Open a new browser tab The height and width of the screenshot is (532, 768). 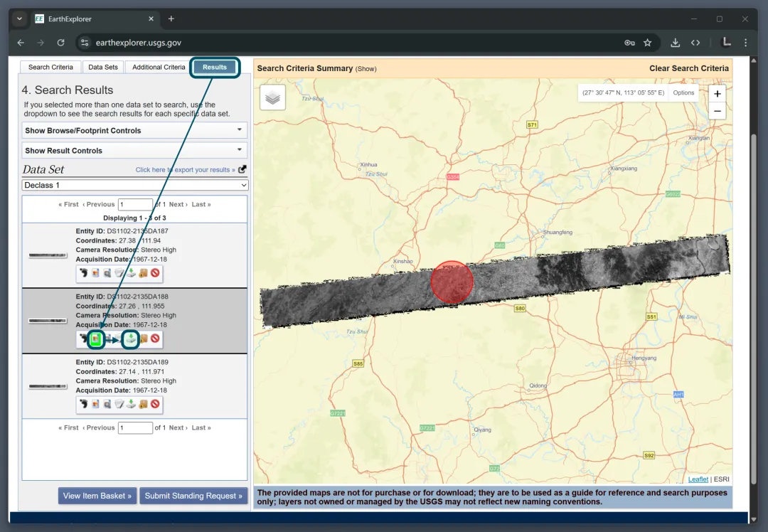[x=171, y=18]
